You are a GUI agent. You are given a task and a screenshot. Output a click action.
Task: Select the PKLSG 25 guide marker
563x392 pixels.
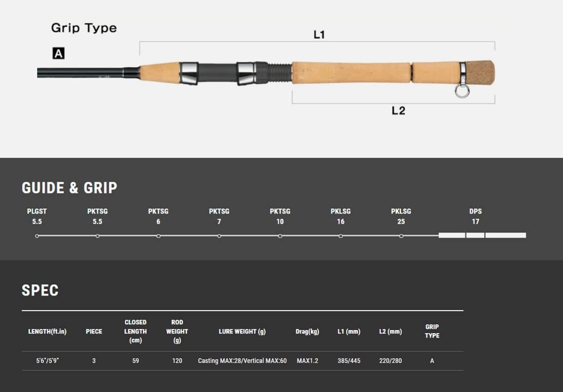pos(401,236)
